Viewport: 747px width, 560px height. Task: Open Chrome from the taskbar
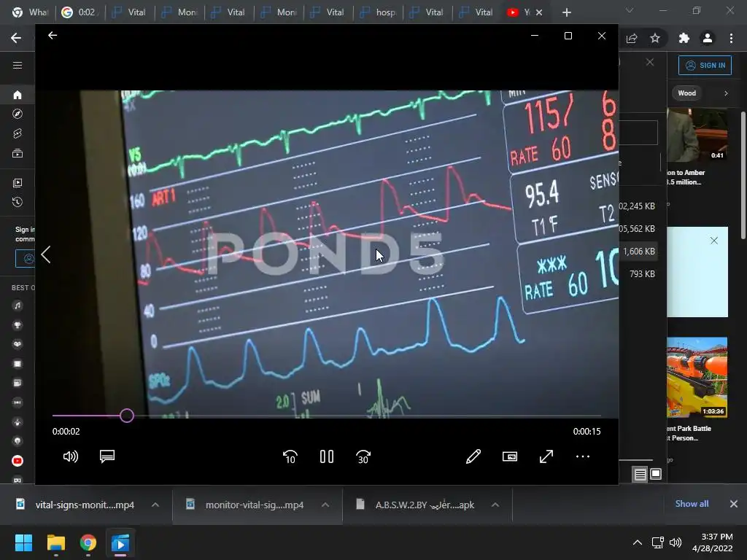coord(88,542)
